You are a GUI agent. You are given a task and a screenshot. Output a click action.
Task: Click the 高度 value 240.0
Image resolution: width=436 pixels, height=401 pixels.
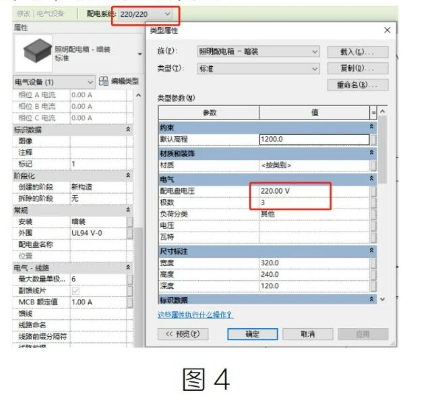tap(314, 274)
